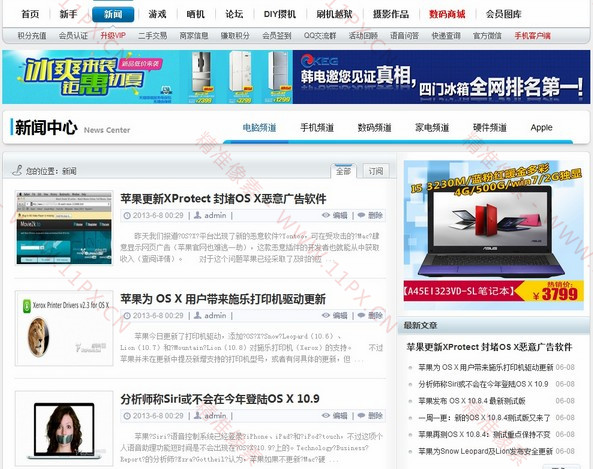Viewport: 593px width, 469px height.
Task: Switch to the 硬件频道 channel tab
Action: point(489,128)
